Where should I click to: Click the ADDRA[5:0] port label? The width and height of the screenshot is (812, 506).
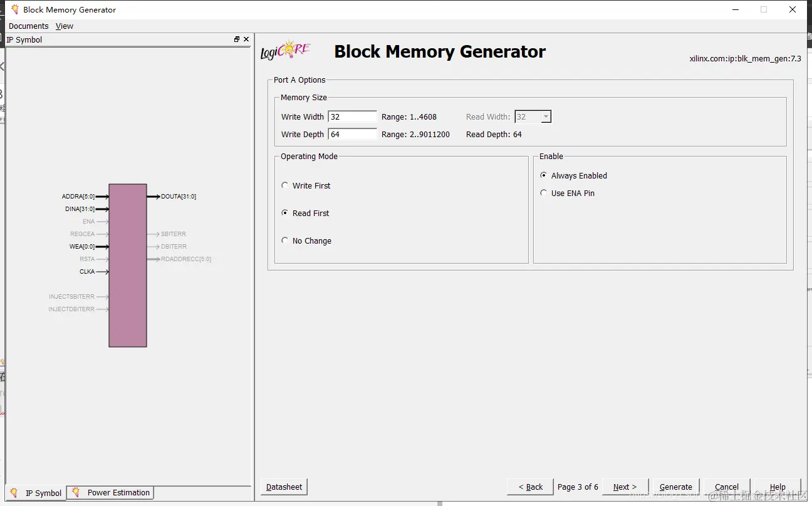coord(78,197)
